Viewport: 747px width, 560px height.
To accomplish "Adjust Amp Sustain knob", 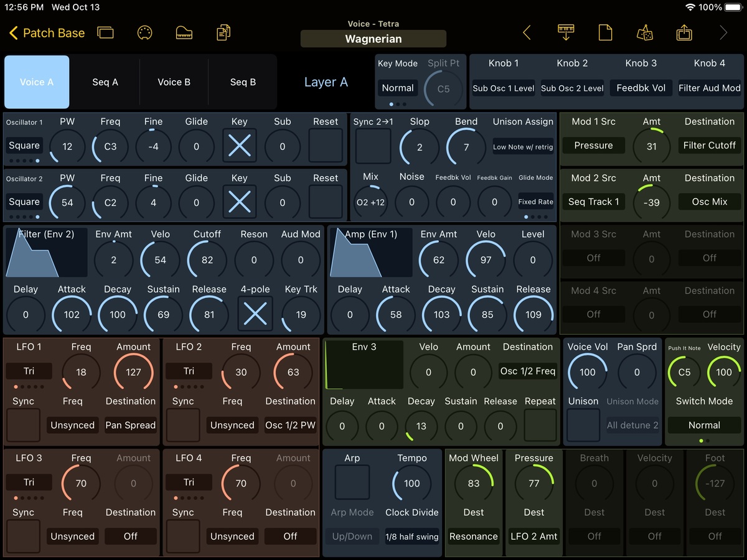I will (487, 314).
